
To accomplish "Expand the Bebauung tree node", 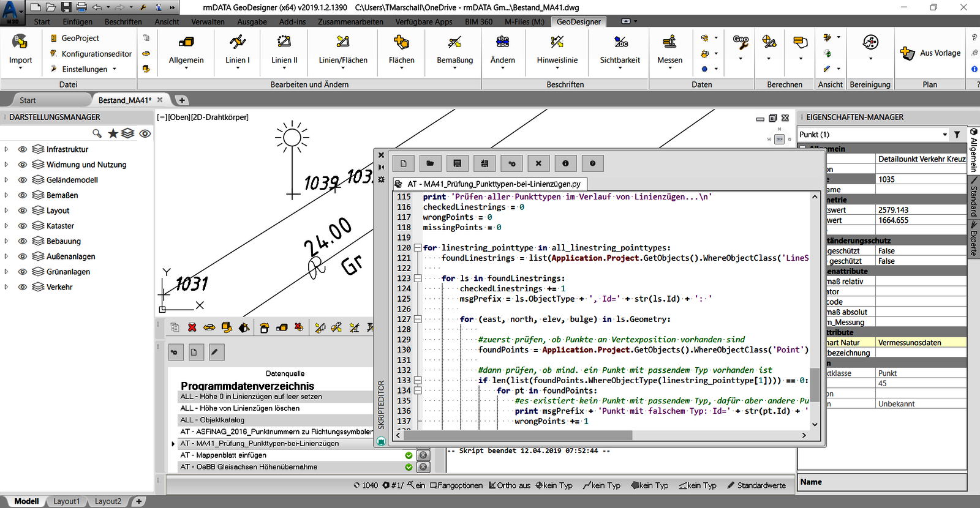I will click(6, 241).
